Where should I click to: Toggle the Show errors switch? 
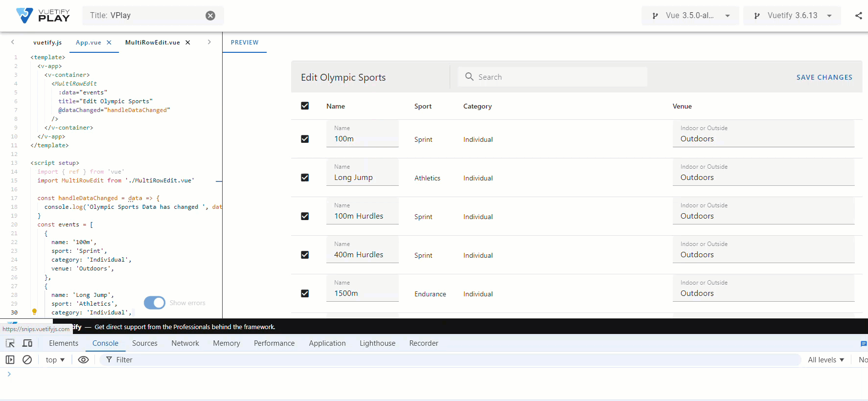(x=155, y=303)
